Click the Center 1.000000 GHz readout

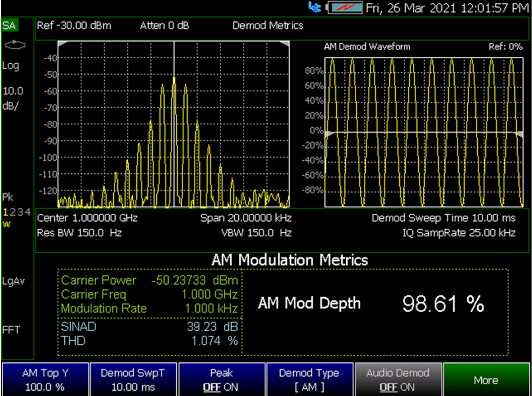tap(87, 217)
